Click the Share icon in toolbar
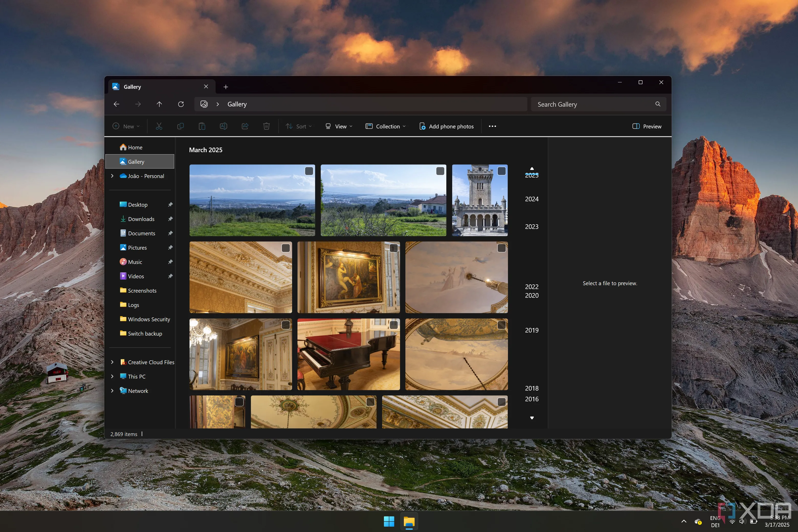Viewport: 798px width, 532px height. click(245, 126)
